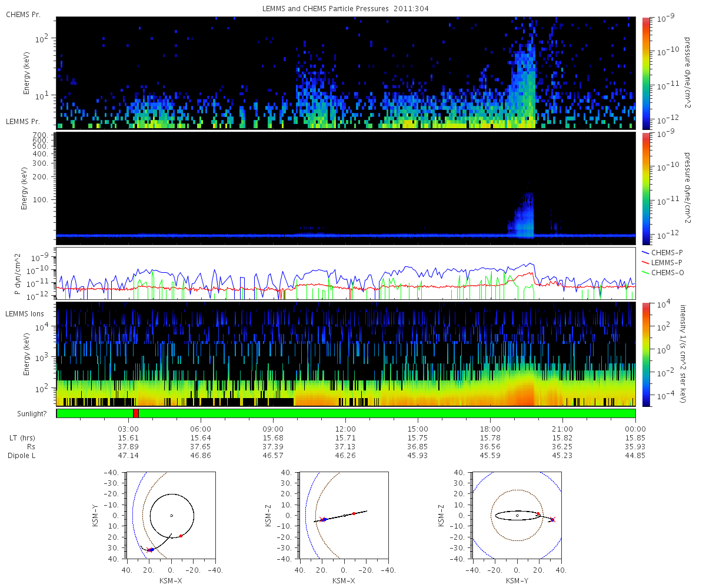Click the 'intensity 1/(s cm^2 ster keV)' colorbar label
The width and height of the screenshot is (706, 588).
[x=684, y=354]
